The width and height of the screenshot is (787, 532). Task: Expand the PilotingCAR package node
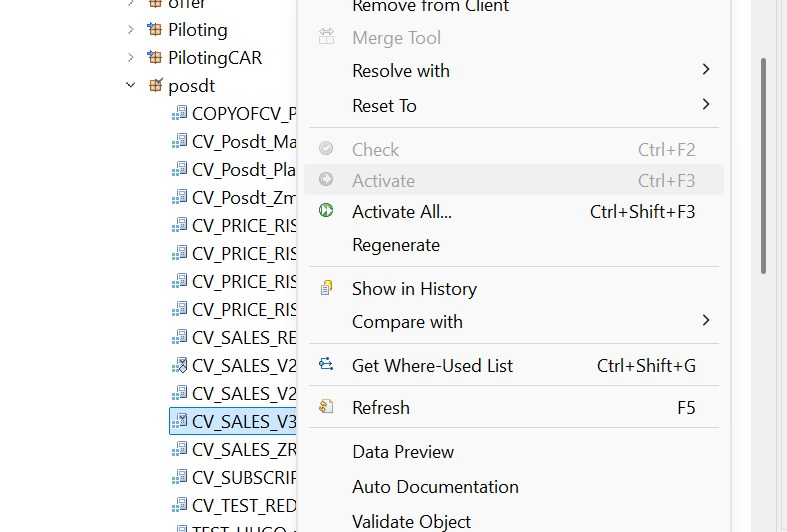point(131,58)
